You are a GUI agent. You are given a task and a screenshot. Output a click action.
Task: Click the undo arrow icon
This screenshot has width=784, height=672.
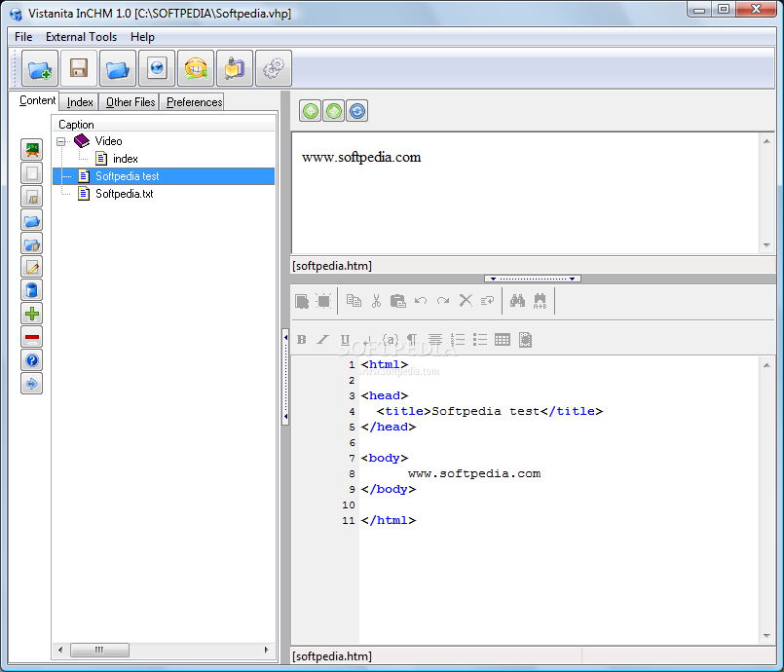click(x=421, y=301)
